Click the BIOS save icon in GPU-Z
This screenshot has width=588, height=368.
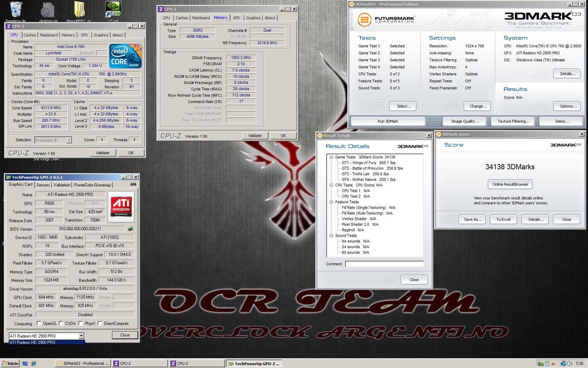(x=130, y=229)
